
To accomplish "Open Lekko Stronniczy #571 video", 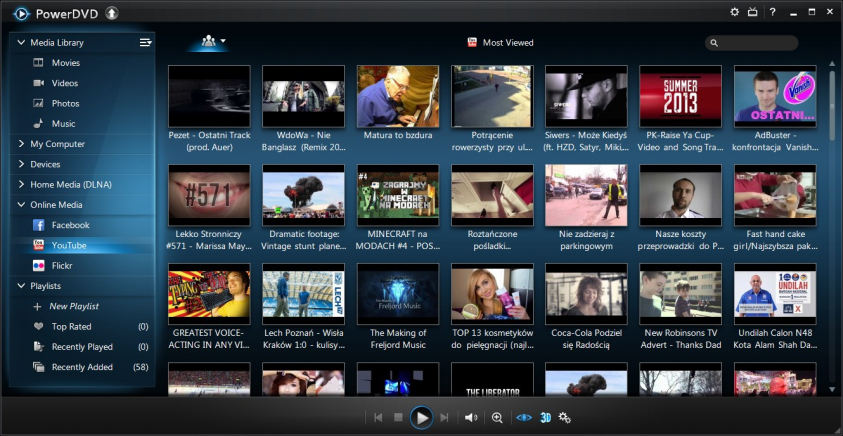I will [x=209, y=195].
